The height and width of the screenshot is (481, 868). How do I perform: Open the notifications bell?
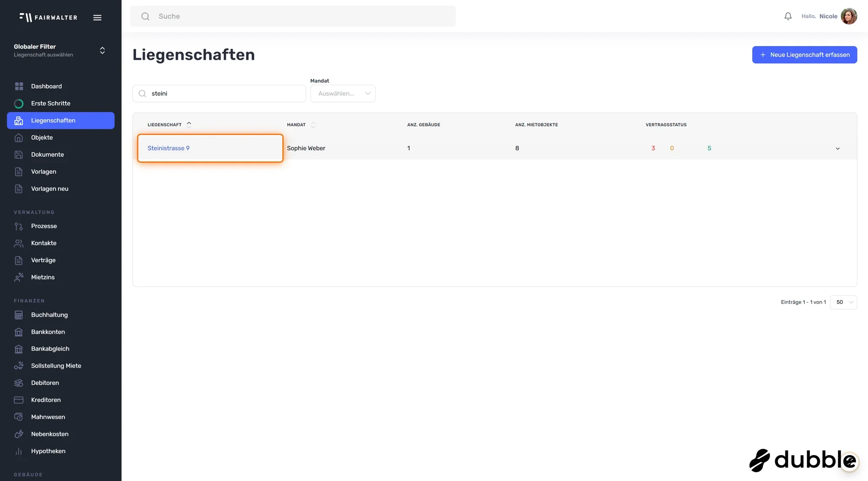(x=788, y=16)
